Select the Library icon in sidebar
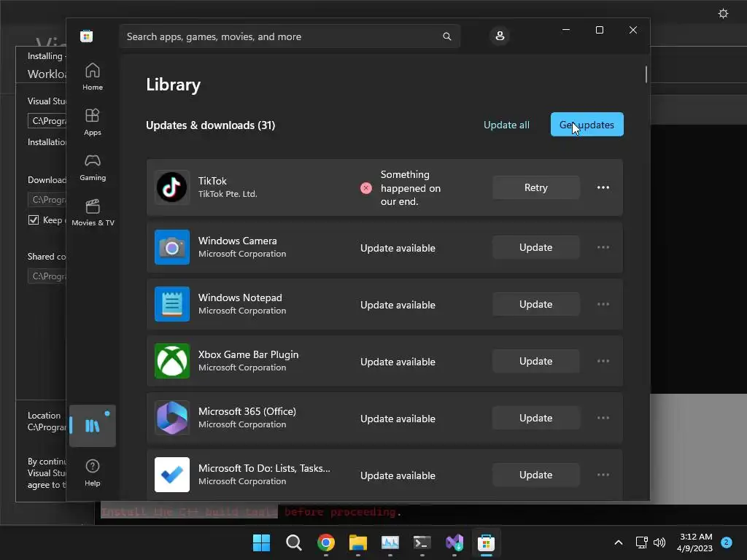Image resolution: width=747 pixels, height=560 pixels. [93, 426]
